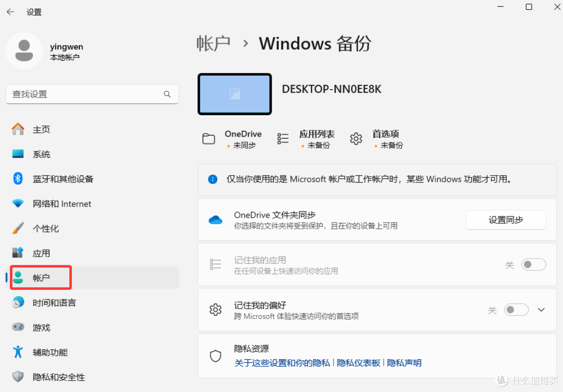Click the 隐私资源 shield icon
Image resolution: width=563 pixels, height=392 pixels.
pos(215,356)
